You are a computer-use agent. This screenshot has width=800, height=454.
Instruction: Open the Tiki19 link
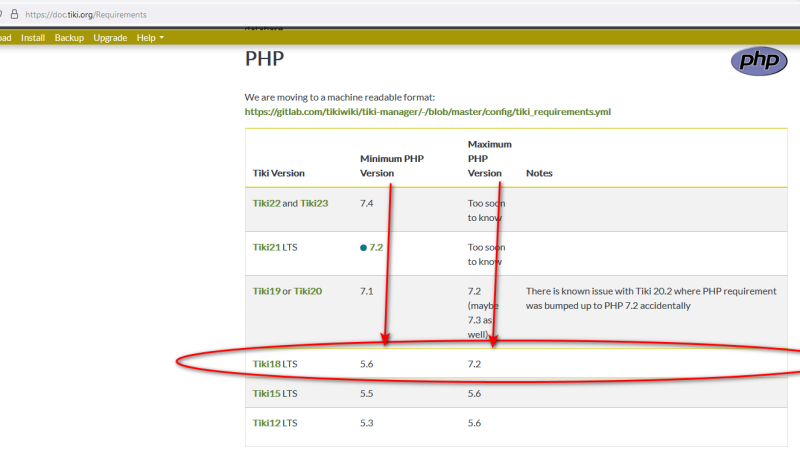coord(266,291)
